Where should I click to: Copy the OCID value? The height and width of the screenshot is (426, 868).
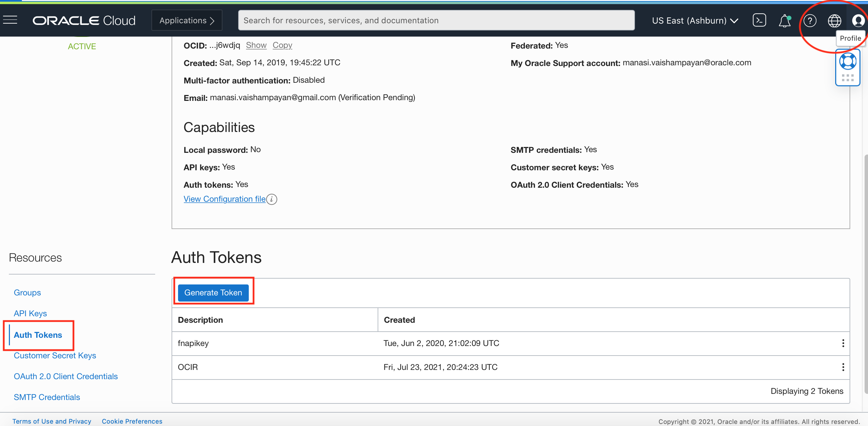click(x=282, y=45)
